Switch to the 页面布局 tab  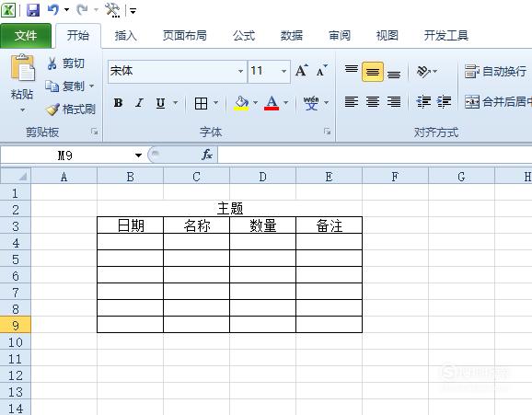coord(184,35)
